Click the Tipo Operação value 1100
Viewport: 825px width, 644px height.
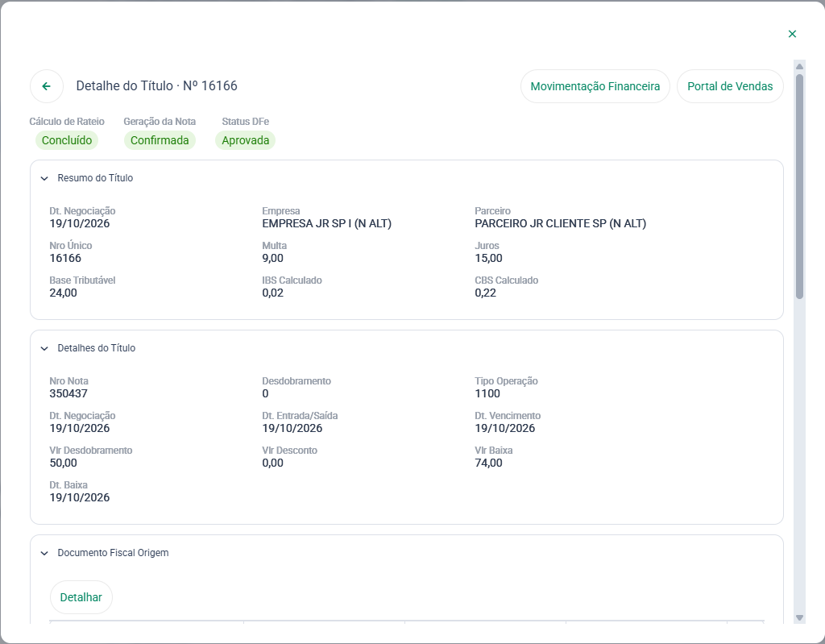click(x=487, y=393)
